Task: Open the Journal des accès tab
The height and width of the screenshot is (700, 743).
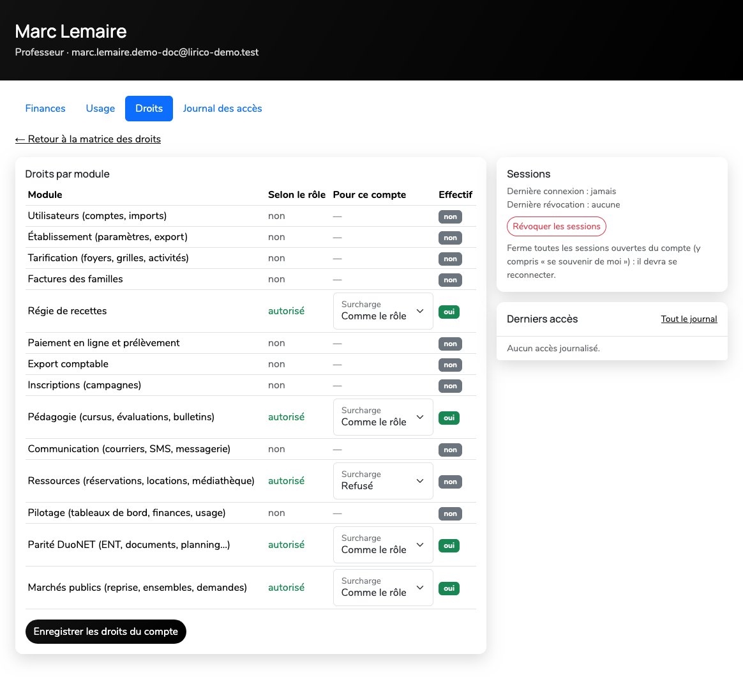Action: coord(222,109)
